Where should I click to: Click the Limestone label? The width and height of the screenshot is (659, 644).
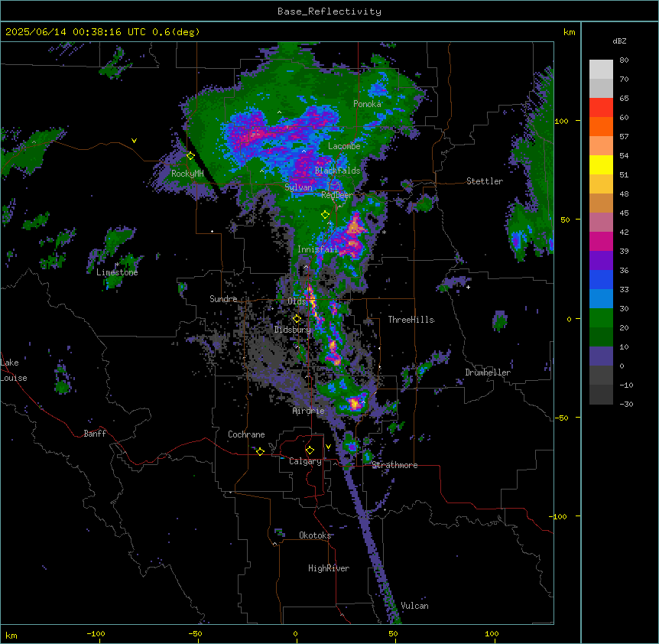pos(117,272)
